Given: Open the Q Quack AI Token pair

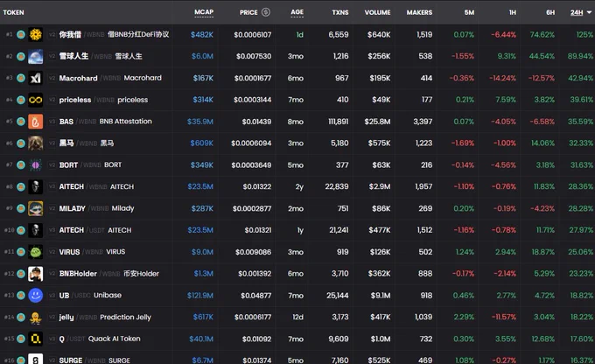Looking at the screenshot, I should (297, 339).
